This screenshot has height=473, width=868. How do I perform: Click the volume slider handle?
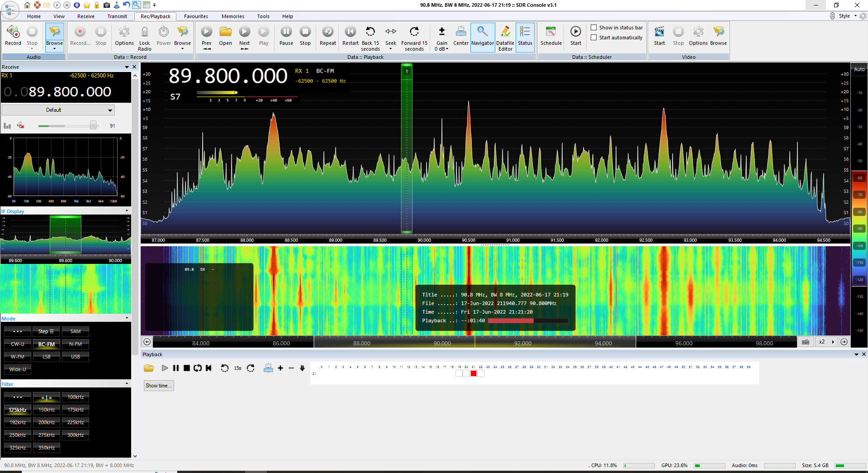click(x=93, y=125)
